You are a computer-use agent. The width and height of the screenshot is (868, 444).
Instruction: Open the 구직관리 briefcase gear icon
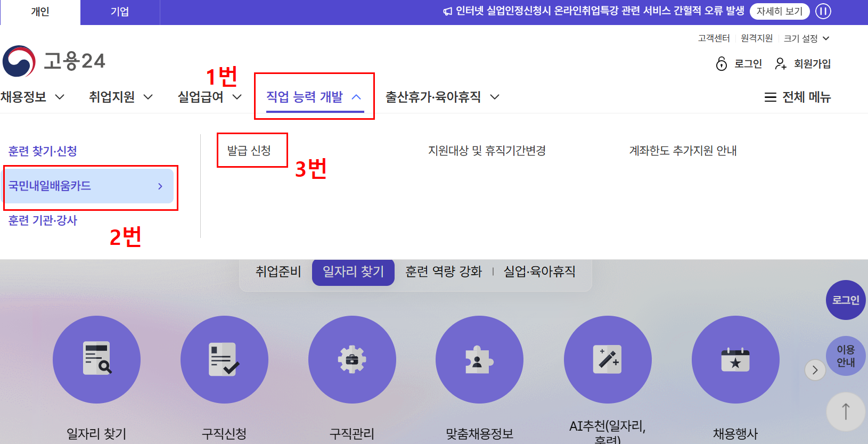[352, 359]
